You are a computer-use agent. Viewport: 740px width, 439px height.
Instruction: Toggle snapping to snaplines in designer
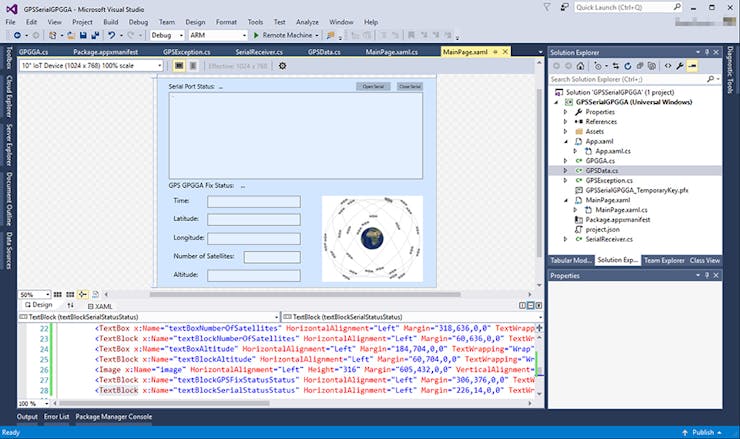83,295
